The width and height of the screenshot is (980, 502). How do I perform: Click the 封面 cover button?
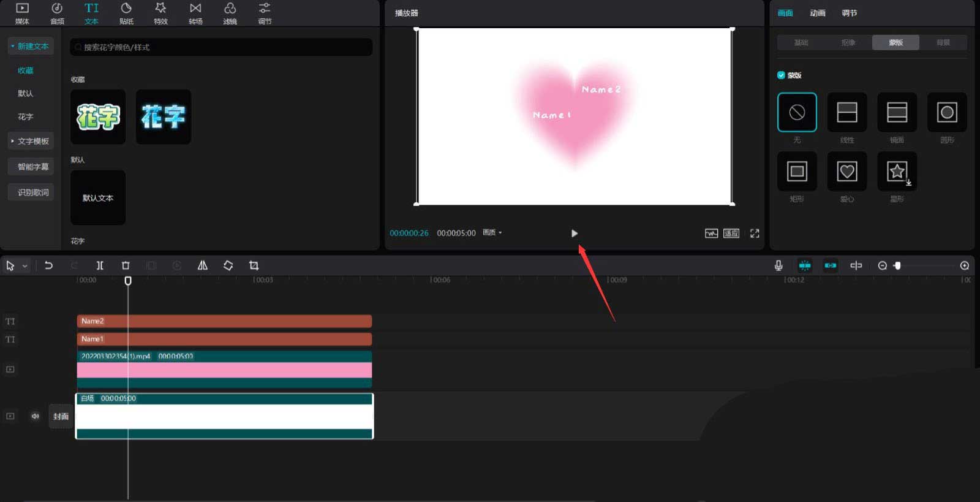[61, 416]
